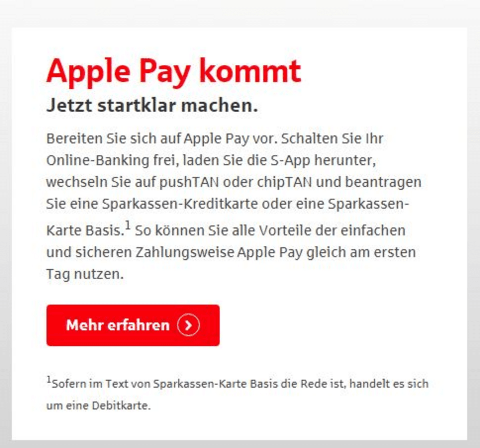Click the word kommt in red headline
The width and height of the screenshot is (480, 448).
tap(250, 71)
